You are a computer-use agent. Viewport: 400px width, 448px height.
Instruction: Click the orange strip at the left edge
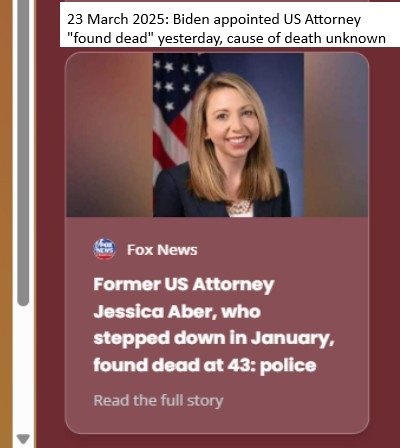pos(6,224)
